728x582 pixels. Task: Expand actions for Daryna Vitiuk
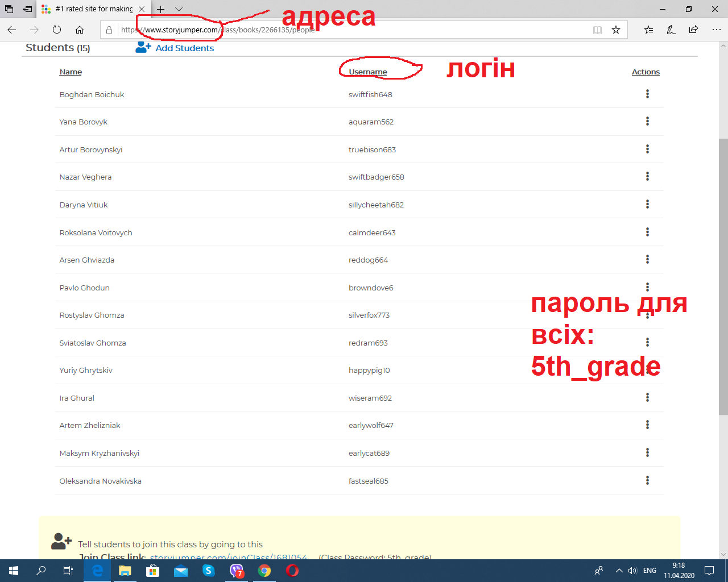[647, 205]
